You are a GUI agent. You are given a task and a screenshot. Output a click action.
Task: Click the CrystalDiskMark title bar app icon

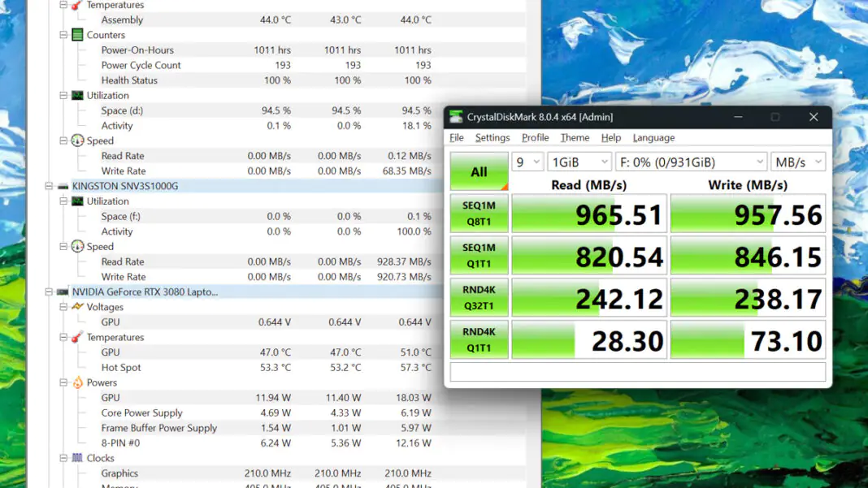(457, 117)
